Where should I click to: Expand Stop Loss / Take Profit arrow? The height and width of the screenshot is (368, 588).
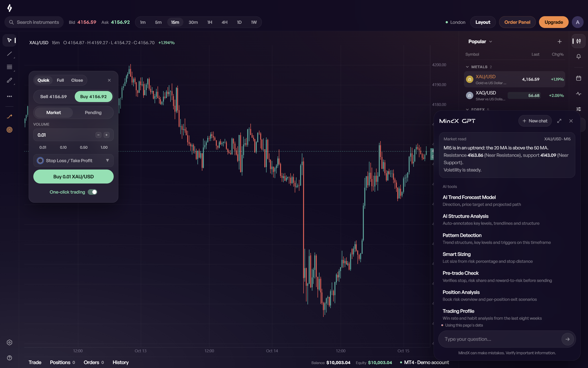coord(107,160)
